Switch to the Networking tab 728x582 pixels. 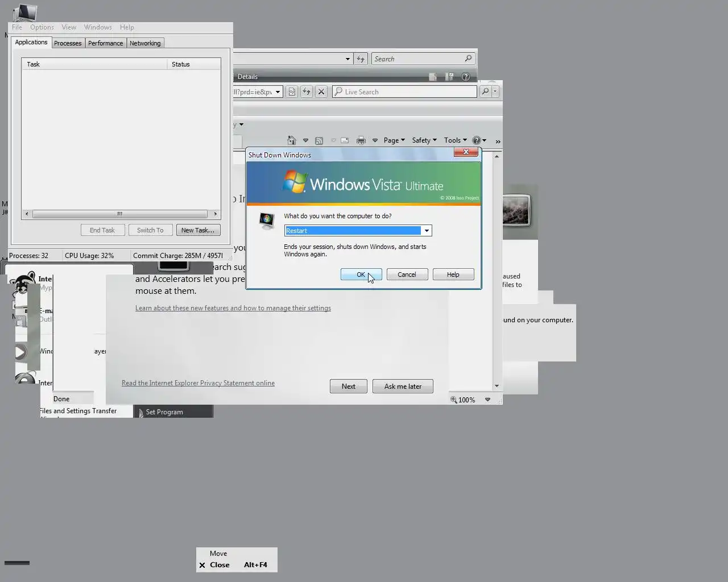[145, 43]
